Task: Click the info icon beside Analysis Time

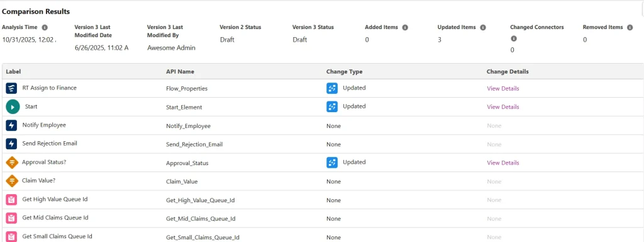Action: [x=45, y=28]
